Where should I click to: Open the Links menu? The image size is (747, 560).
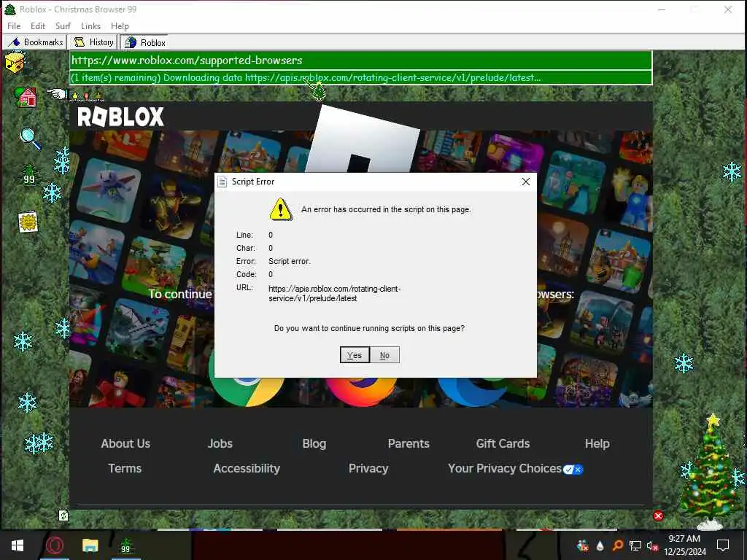tap(90, 26)
